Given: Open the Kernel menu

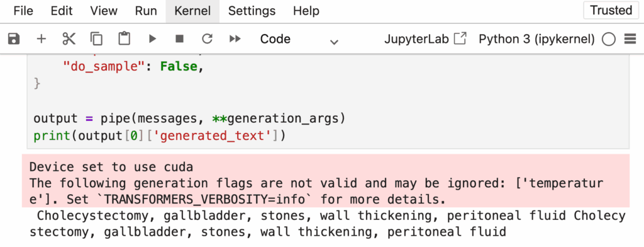Looking at the screenshot, I should click(192, 11).
